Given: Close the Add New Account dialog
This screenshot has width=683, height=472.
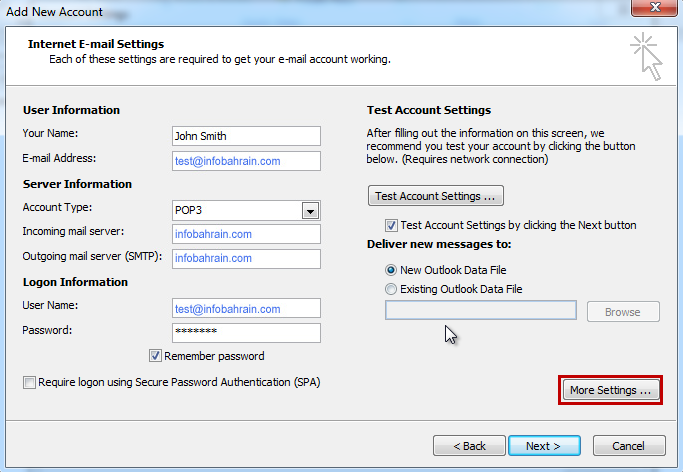Looking at the screenshot, I should pos(656,7).
